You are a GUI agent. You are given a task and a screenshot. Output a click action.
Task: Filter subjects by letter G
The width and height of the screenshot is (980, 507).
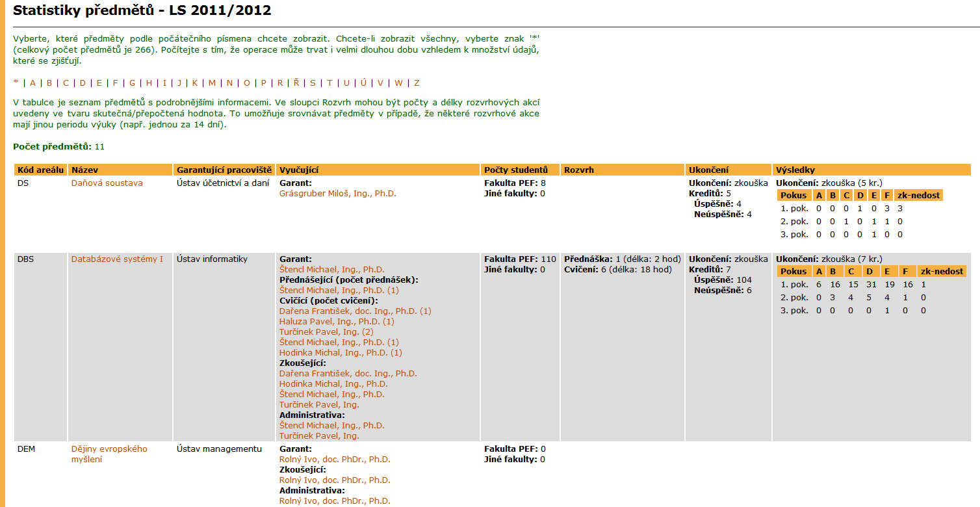coord(133,83)
